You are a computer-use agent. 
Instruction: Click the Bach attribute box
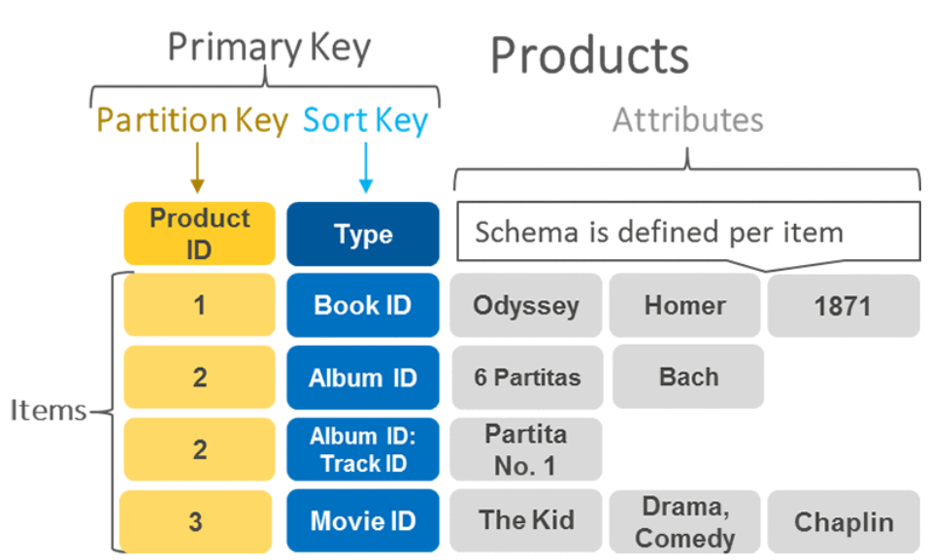click(x=688, y=377)
